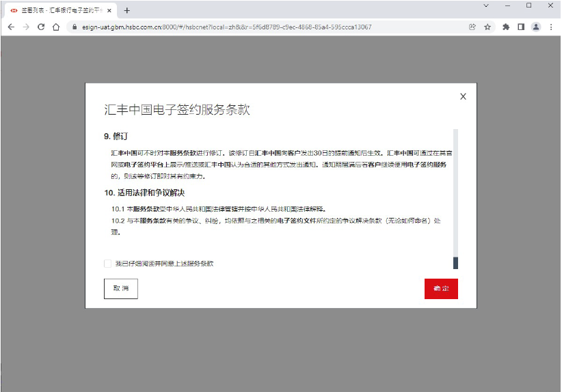
Task: Reload the page with refresh icon
Action: [41, 27]
